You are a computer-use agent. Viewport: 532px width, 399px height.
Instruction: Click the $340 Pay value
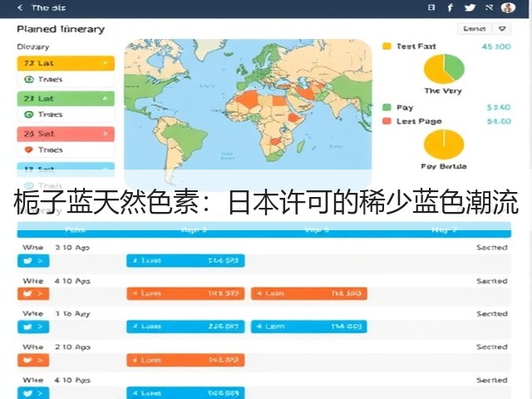coord(499,107)
